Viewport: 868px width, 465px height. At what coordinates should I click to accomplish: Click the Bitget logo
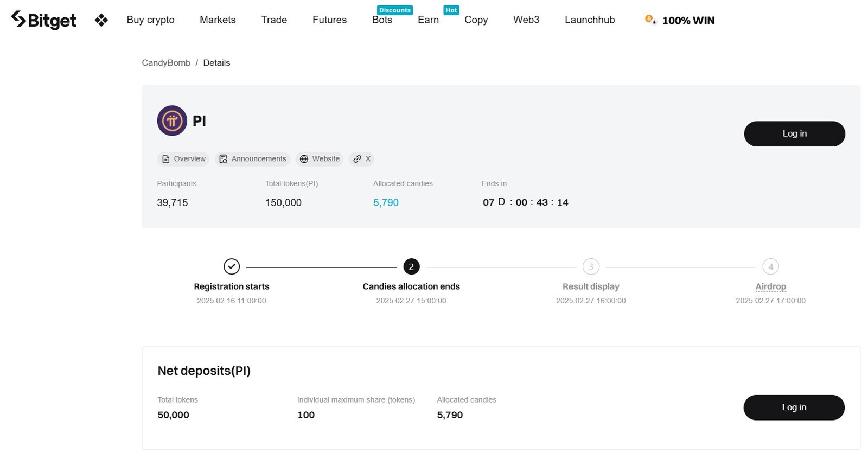(x=43, y=20)
